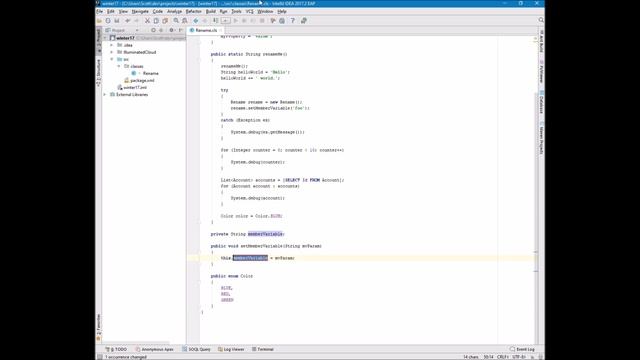Open Project Structure toolbar icon
The image size is (640, 360).
click(282, 20)
